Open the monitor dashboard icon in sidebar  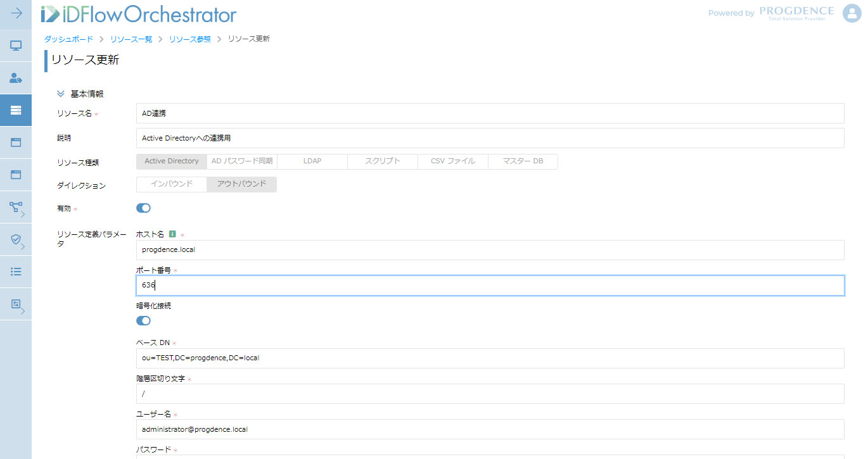(16, 46)
